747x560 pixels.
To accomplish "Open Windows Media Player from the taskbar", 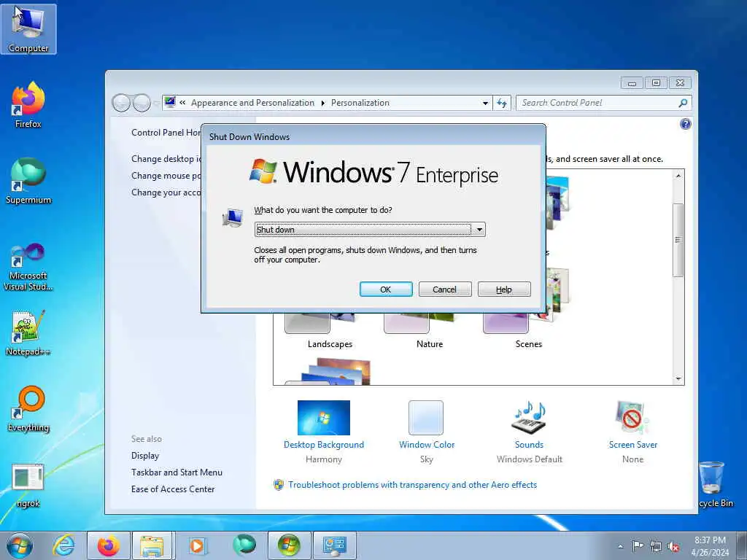I will (x=197, y=545).
